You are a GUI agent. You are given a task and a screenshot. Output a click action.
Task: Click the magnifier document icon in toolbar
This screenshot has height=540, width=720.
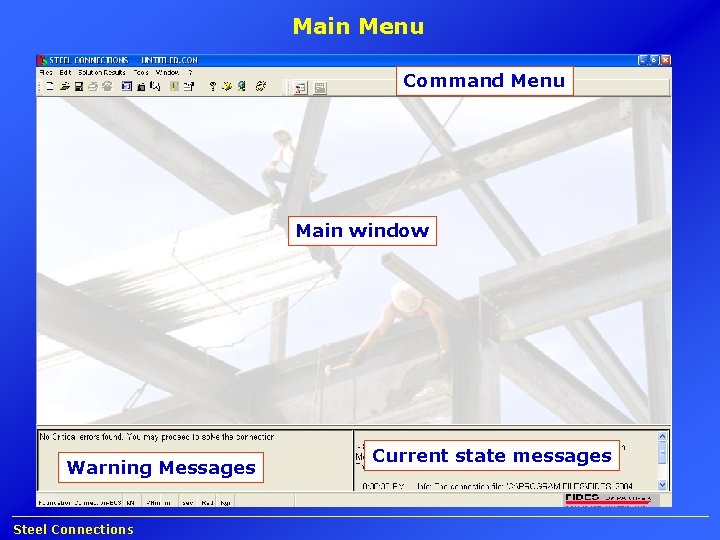[x=155, y=86]
